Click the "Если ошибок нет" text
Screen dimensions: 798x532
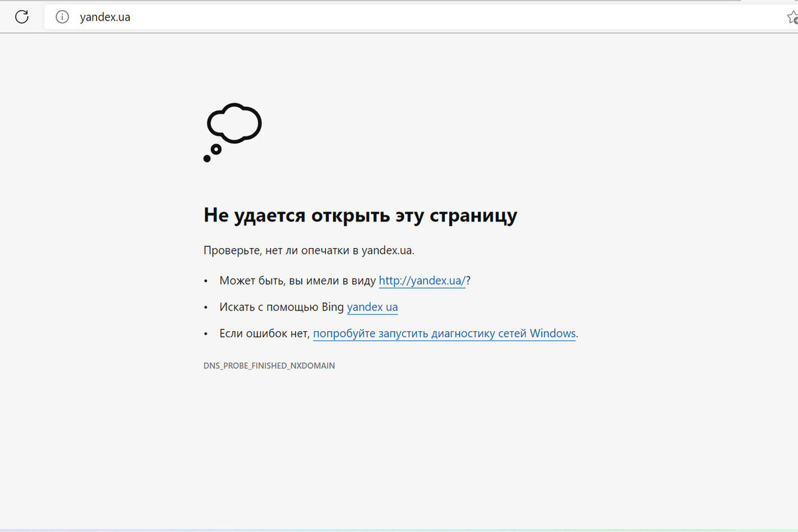[264, 334]
